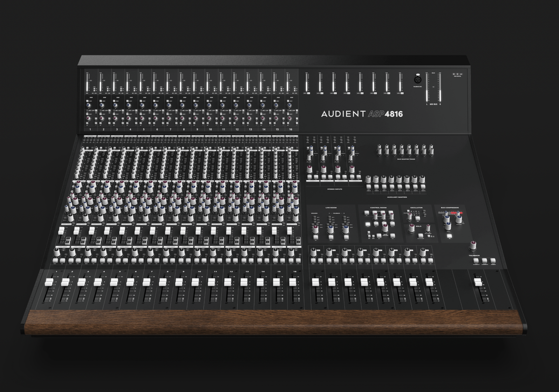Click the first auxiliary master knob
The image size is (559, 392).
[368, 180]
